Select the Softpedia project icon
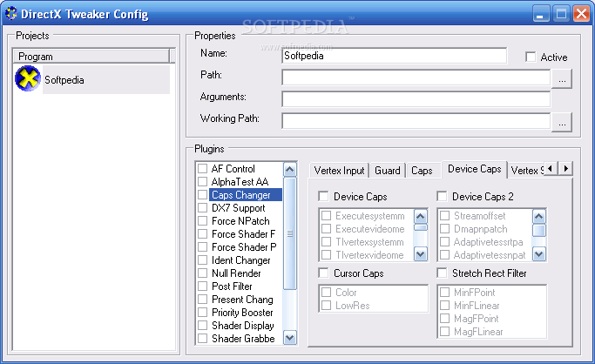Image resolution: width=595 pixels, height=364 pixels. point(28,79)
